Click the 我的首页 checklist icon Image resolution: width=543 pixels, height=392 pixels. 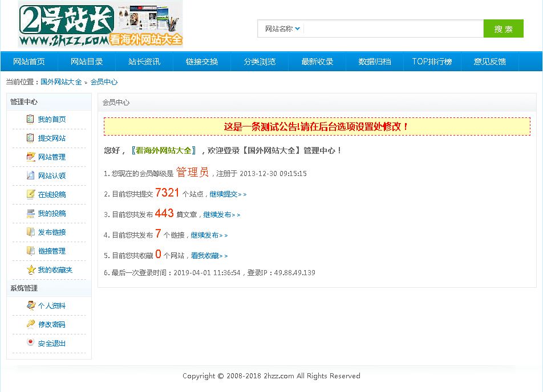pyautogui.click(x=30, y=119)
